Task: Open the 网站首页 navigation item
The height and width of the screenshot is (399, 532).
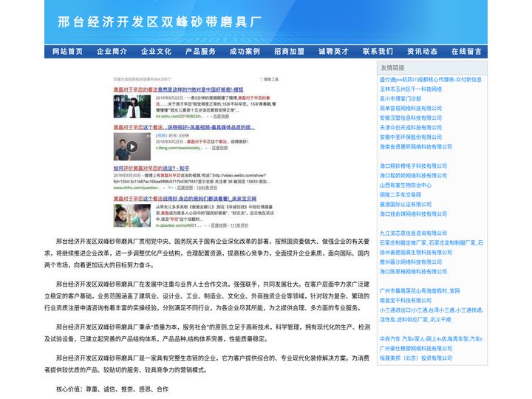Action: 67,52
